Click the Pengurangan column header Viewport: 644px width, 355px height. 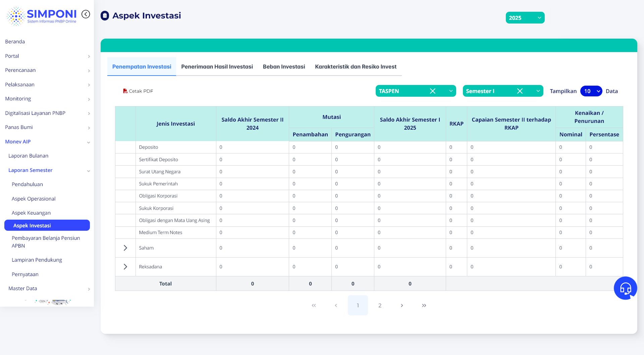pos(353,134)
